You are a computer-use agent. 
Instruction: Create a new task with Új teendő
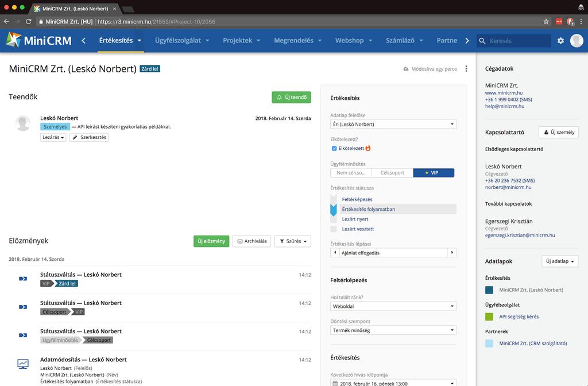291,97
